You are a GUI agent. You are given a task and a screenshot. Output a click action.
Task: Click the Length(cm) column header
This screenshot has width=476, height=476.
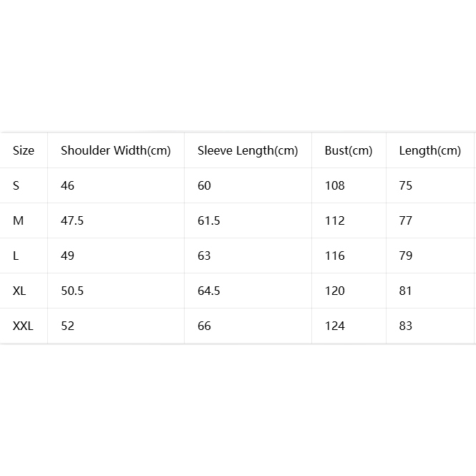click(x=430, y=150)
